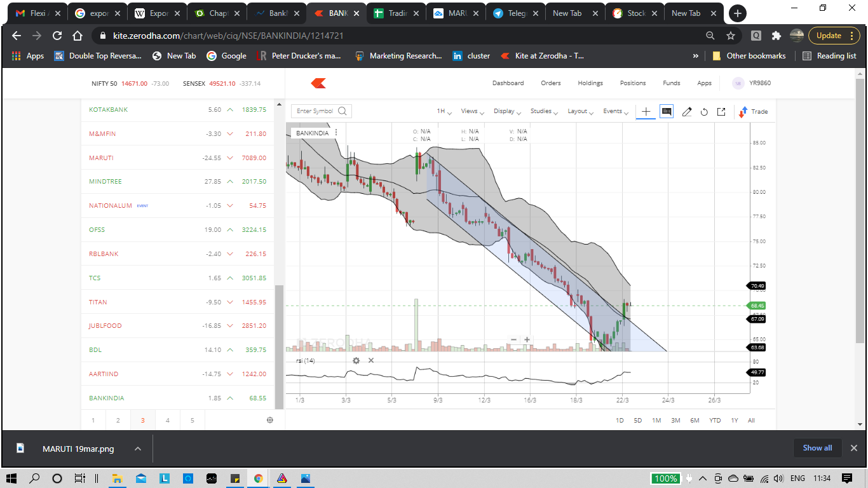Select the 1M range button
Screen dimensions: 868x488
656,421
